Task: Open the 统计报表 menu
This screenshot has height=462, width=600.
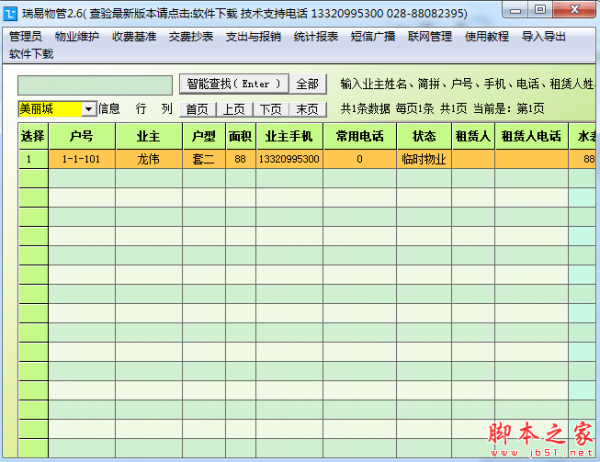Action: click(316, 37)
